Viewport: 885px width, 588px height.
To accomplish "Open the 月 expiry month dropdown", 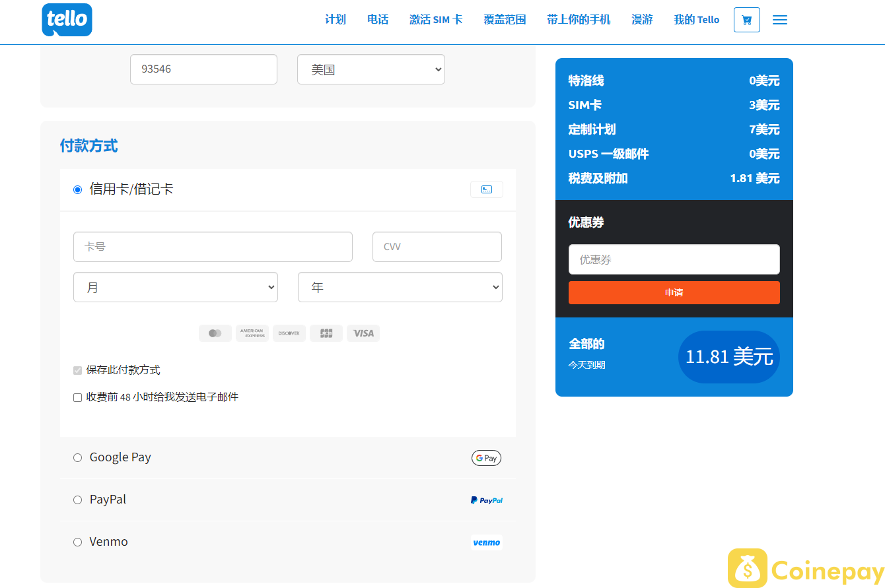I will coord(176,287).
